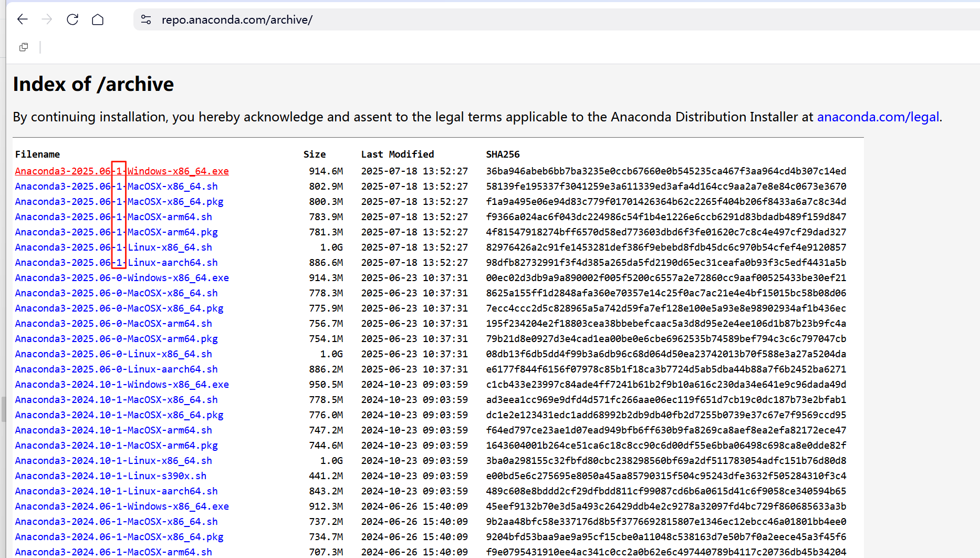Click Anaconda3-2024.10-1-Linux-s390x.sh link

coord(110,476)
